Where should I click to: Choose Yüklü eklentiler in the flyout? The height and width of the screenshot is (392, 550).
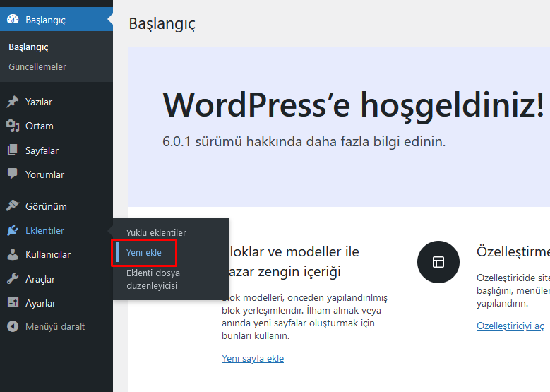(156, 232)
